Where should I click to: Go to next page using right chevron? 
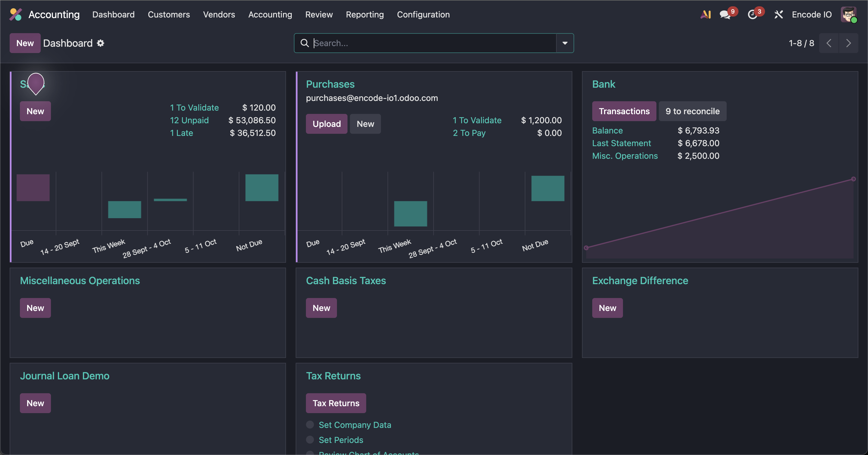848,43
